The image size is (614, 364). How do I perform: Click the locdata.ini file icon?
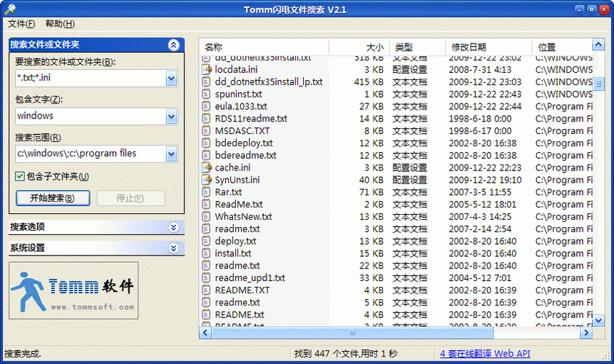[206, 70]
